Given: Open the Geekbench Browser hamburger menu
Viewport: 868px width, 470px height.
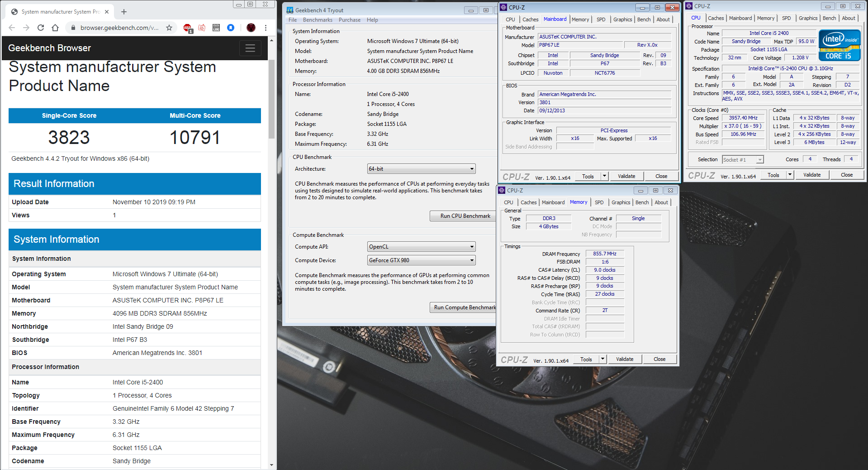Looking at the screenshot, I should click(250, 48).
